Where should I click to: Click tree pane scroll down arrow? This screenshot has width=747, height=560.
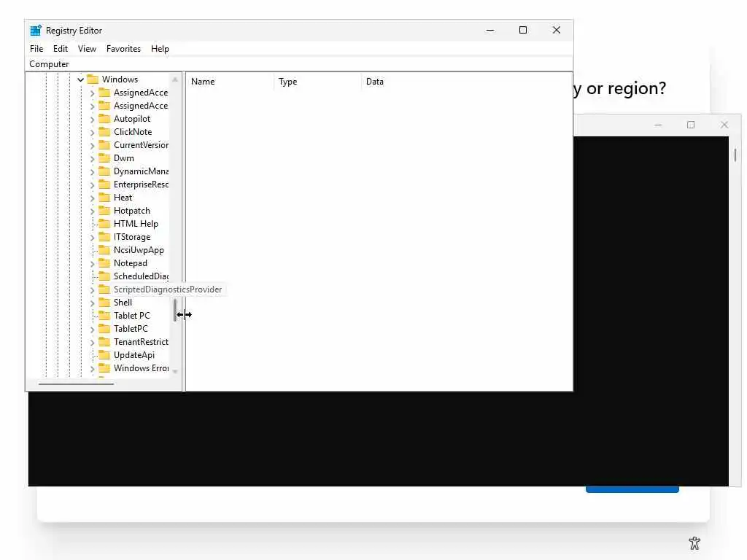[x=175, y=371]
